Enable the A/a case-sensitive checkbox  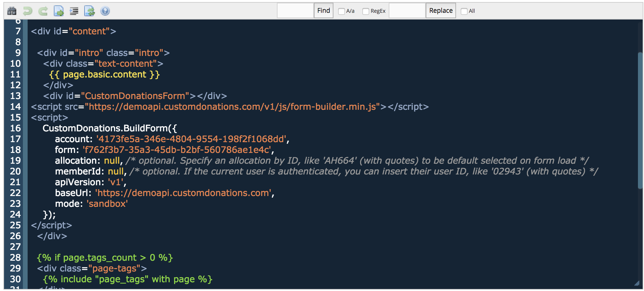point(341,11)
